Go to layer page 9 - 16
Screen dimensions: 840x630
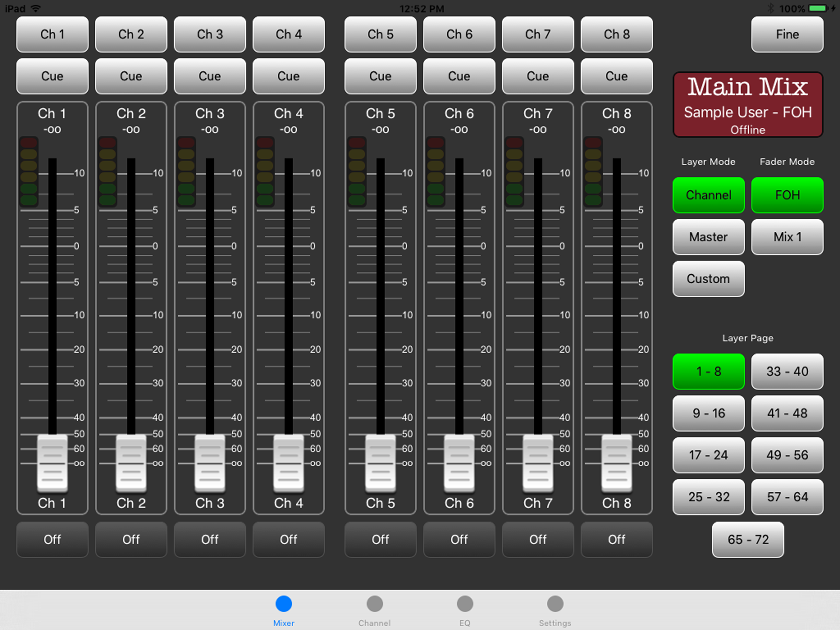pos(708,413)
